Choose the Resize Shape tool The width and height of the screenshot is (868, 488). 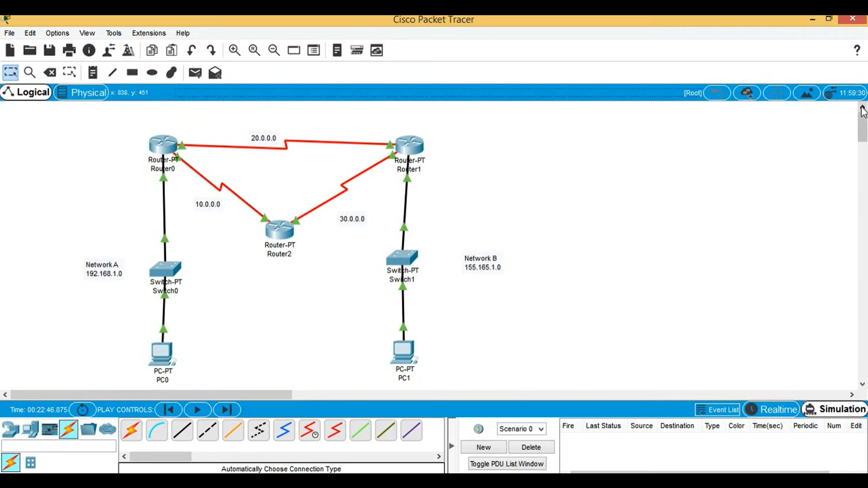click(x=69, y=72)
